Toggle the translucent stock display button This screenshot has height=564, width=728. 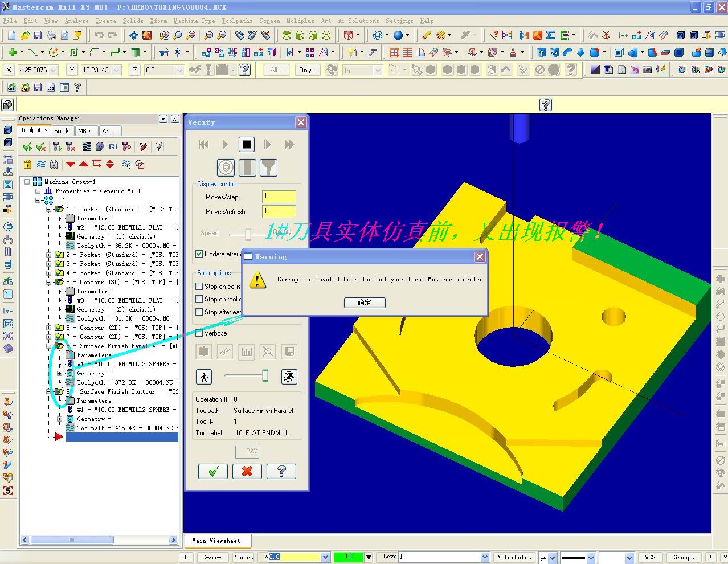click(x=247, y=167)
